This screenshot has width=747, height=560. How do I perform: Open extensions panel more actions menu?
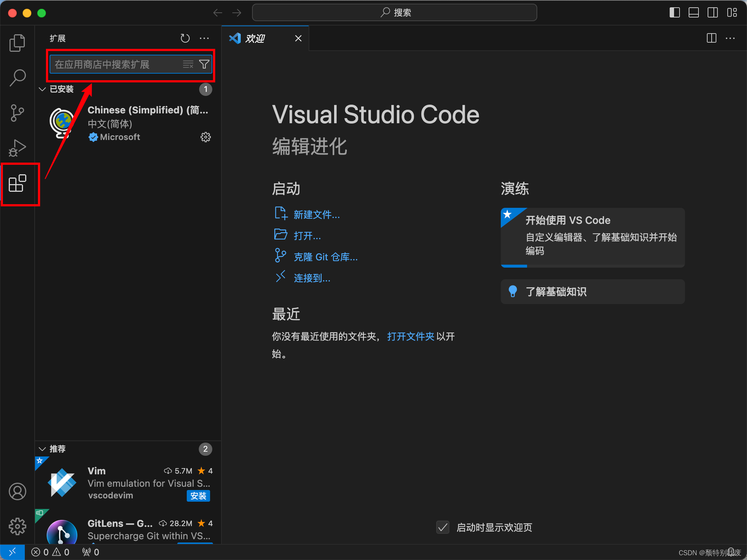[x=204, y=38]
